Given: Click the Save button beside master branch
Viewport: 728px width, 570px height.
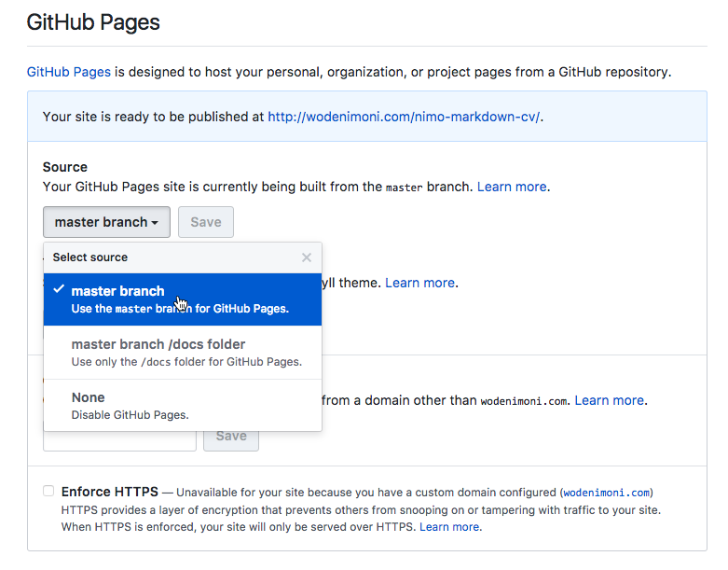Looking at the screenshot, I should point(206,222).
